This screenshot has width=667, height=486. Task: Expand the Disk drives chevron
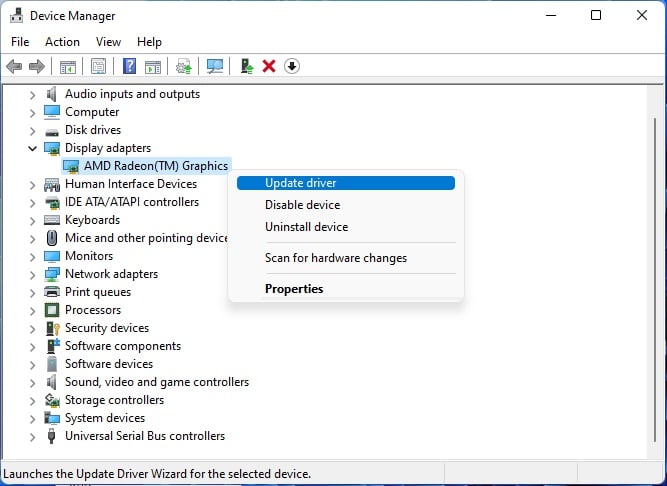(x=33, y=131)
